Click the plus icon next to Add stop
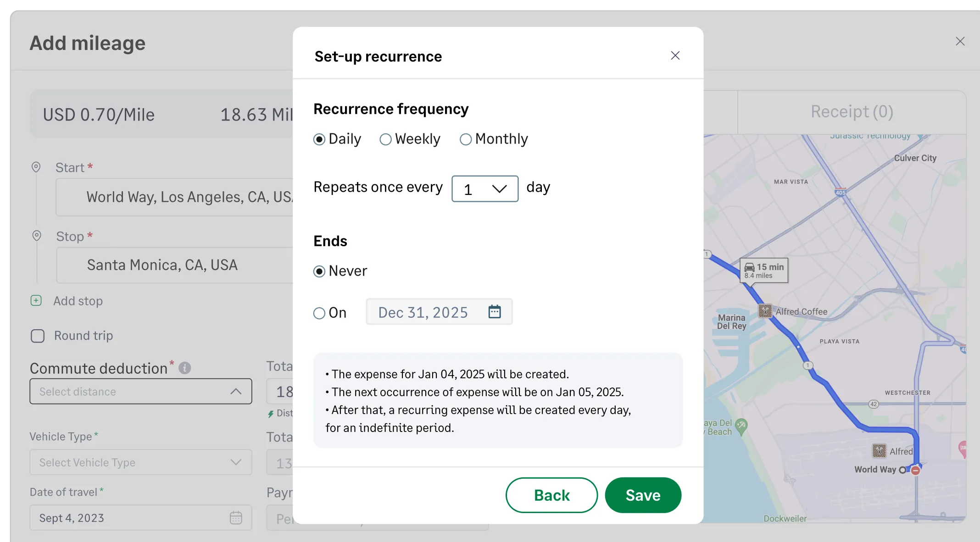The width and height of the screenshot is (980, 542). click(36, 301)
